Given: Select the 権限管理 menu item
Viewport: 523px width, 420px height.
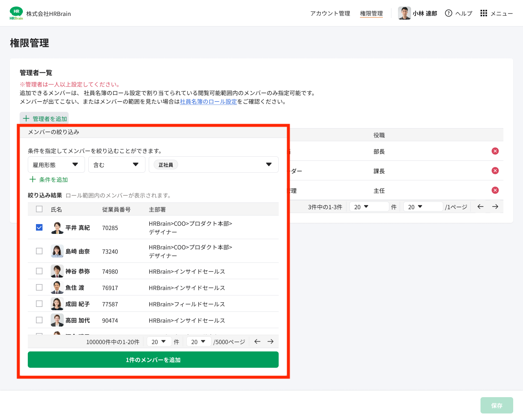Looking at the screenshot, I should 371,13.
